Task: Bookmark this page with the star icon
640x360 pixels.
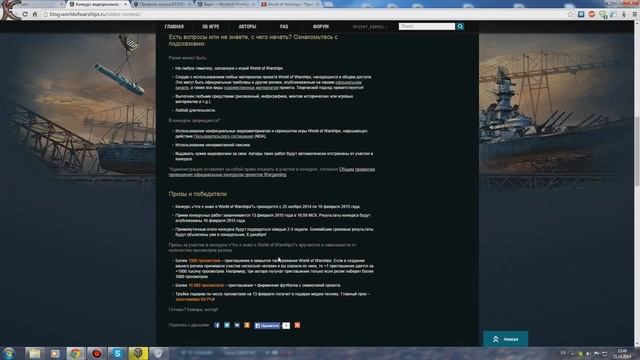Action: [570, 14]
